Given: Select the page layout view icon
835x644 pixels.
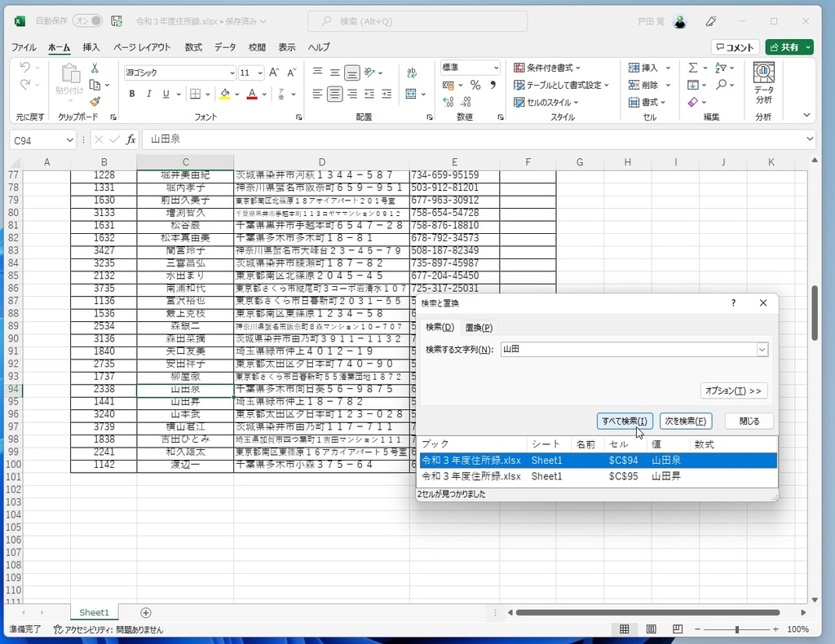Looking at the screenshot, I should tap(651, 629).
